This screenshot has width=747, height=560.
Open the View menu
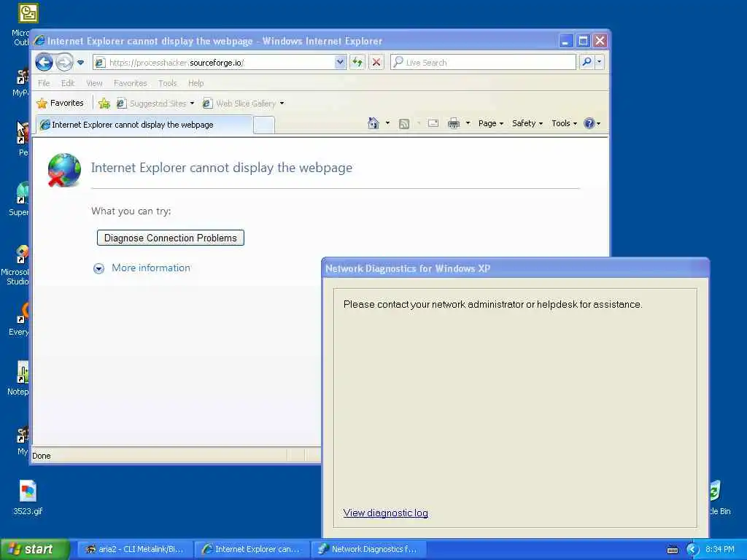[x=94, y=83]
